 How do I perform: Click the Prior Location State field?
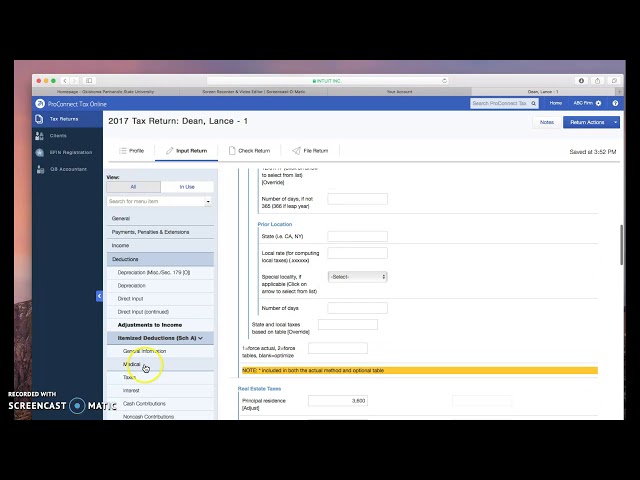(358, 236)
